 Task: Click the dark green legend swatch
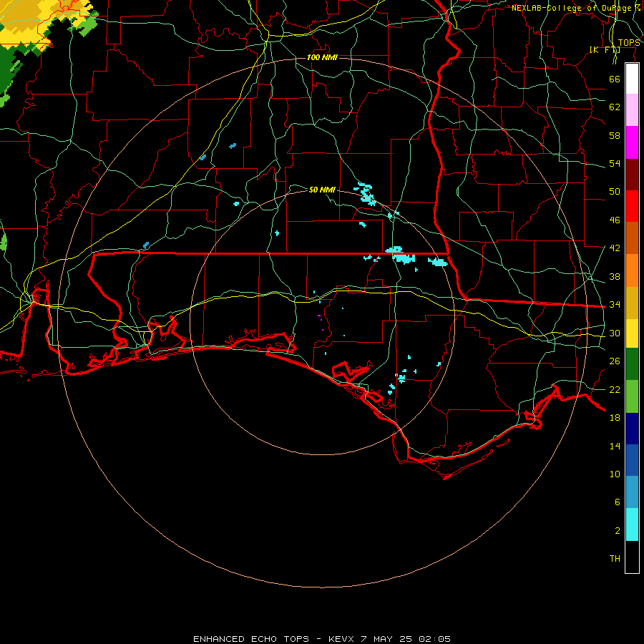632,364
